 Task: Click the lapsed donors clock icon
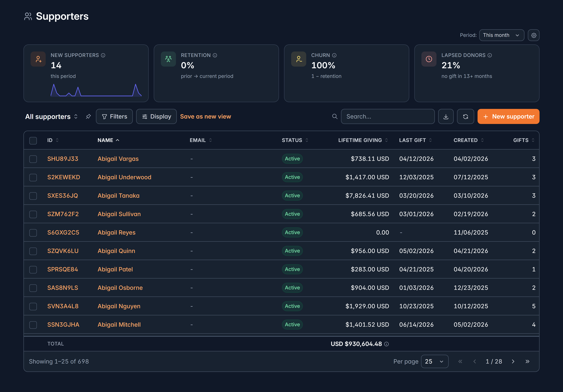[429, 59]
